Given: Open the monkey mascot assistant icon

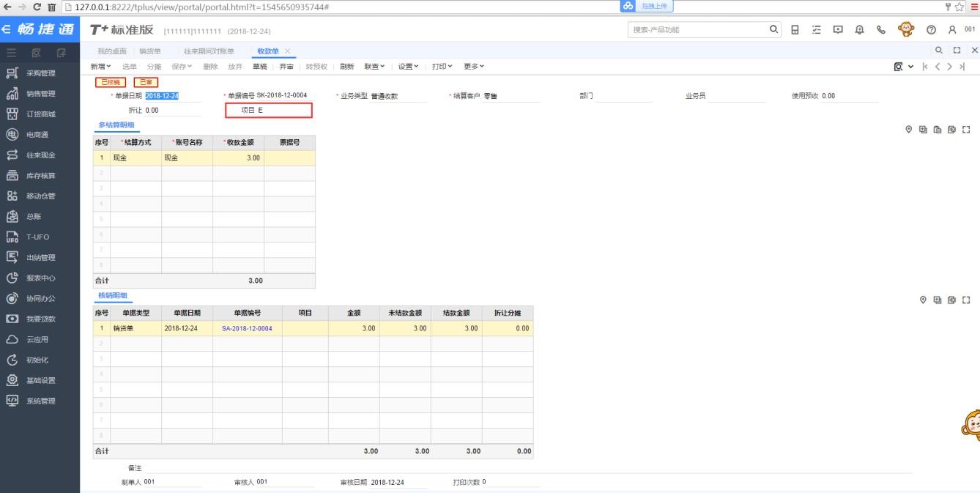Looking at the screenshot, I should point(906,30).
